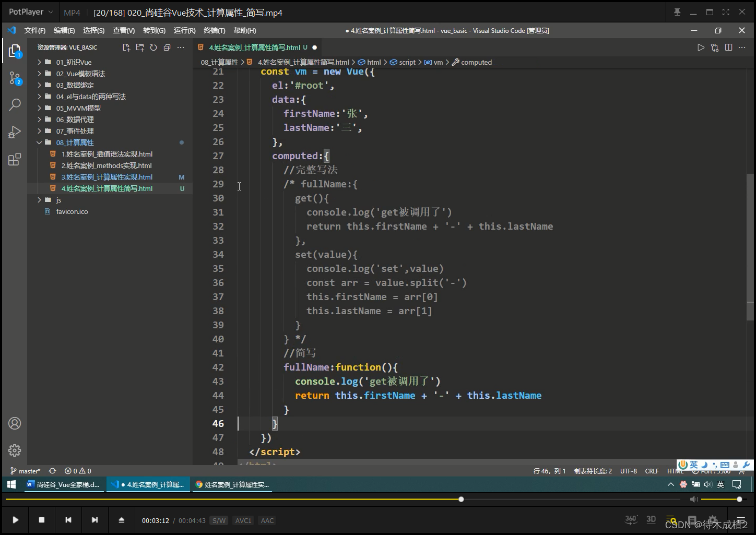Mute PotPlayer volume speaker icon
The image size is (756, 535).
(694, 500)
